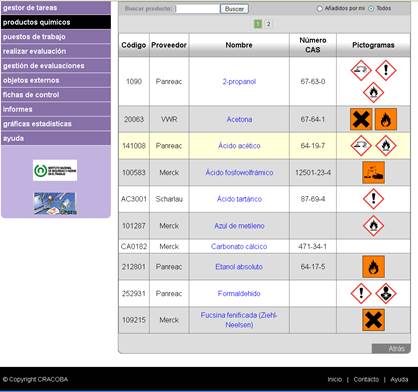The height and width of the screenshot is (392, 418).
Task: Focus the product search input field
Action: click(x=198, y=9)
